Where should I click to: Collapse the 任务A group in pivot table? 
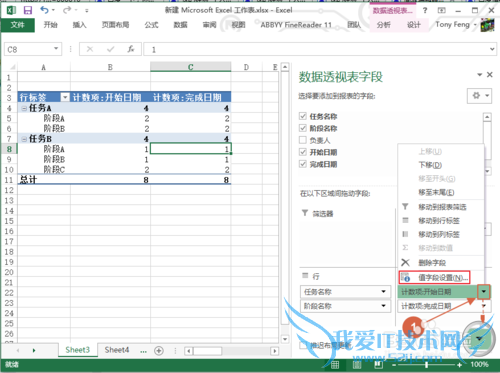24,108
